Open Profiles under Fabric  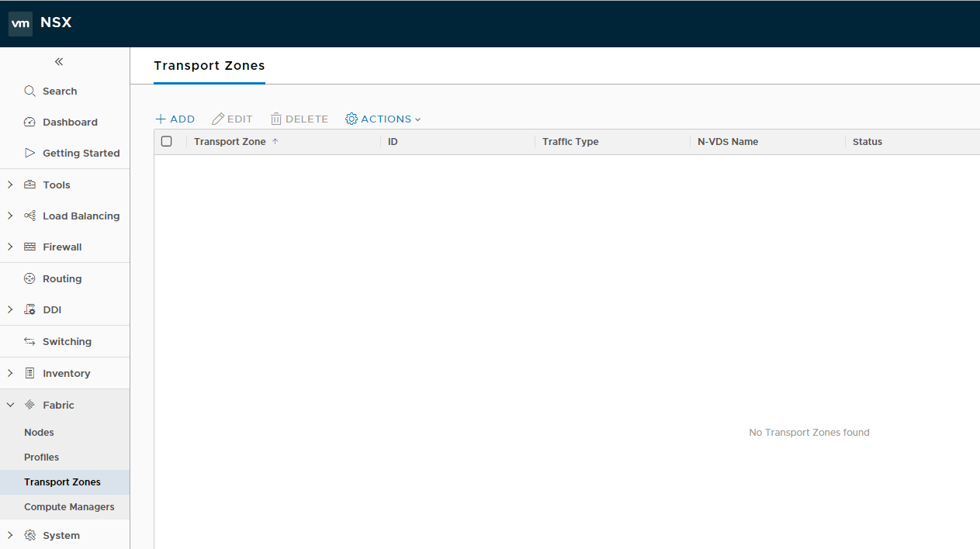(41, 457)
